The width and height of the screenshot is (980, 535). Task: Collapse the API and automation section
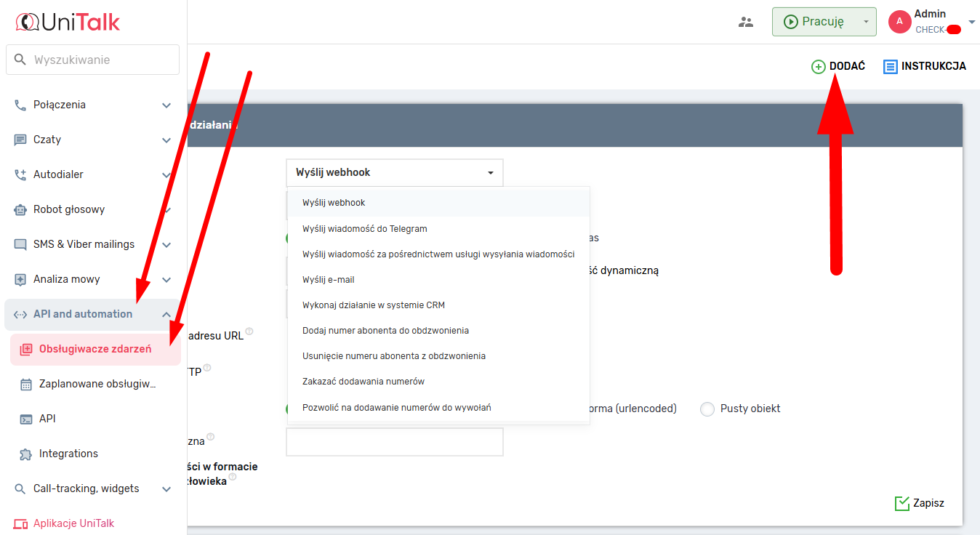166,315
